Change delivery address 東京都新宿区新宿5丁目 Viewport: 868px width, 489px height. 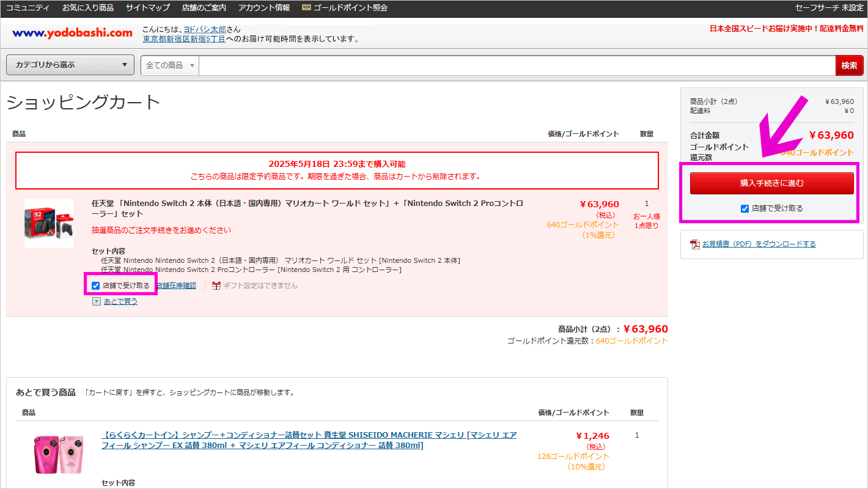coord(184,39)
